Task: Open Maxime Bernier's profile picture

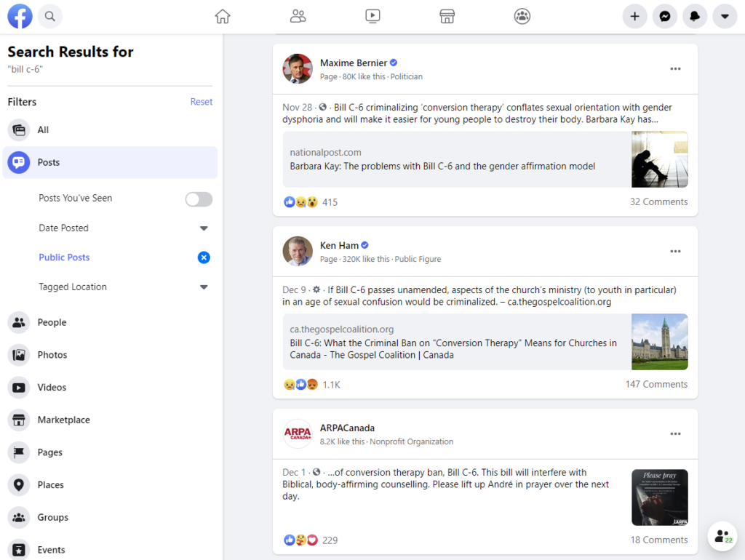Action: click(298, 68)
